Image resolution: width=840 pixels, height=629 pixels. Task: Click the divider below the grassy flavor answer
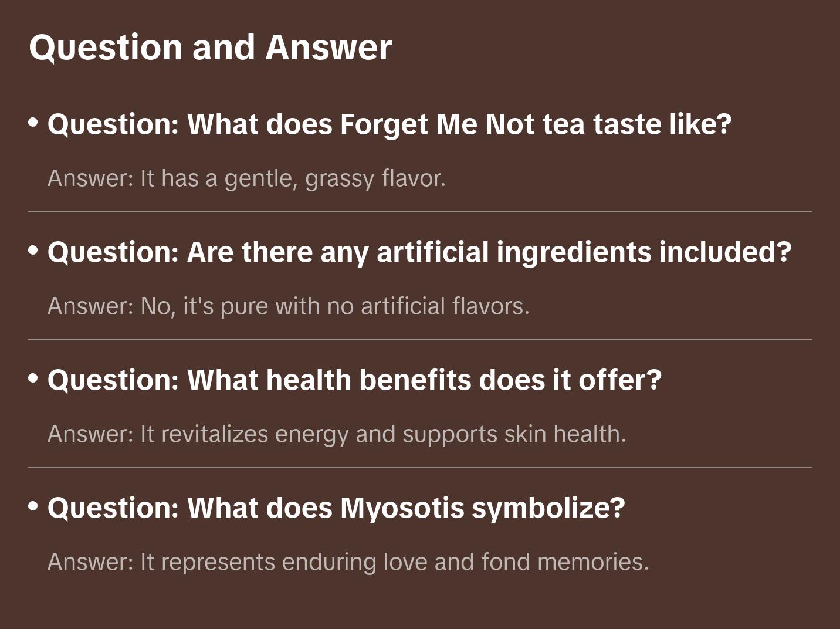[420, 212]
